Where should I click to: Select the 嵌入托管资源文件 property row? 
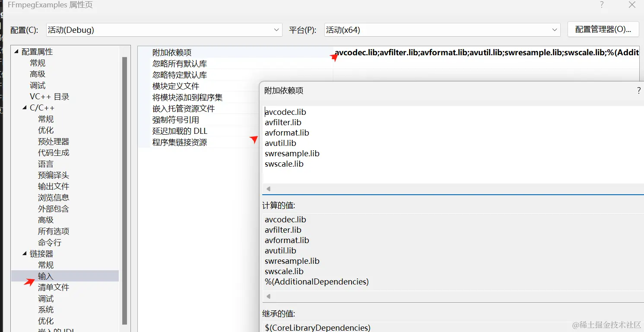coord(184,108)
